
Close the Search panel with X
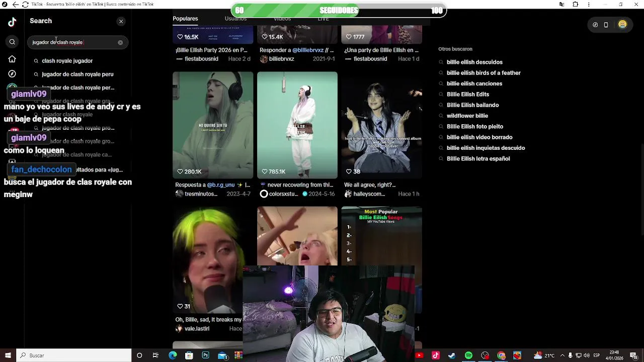pyautogui.click(x=121, y=21)
